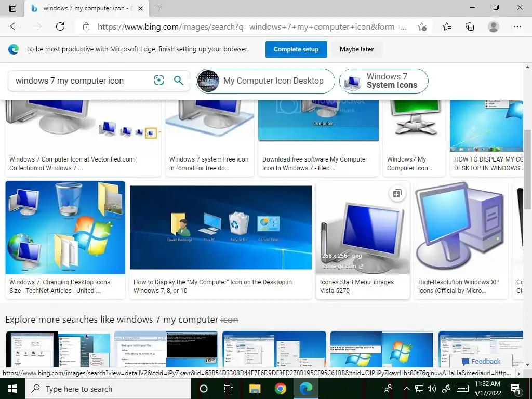532x399 pixels.
Task: Save image with the collection plus icon
Action: point(397,194)
